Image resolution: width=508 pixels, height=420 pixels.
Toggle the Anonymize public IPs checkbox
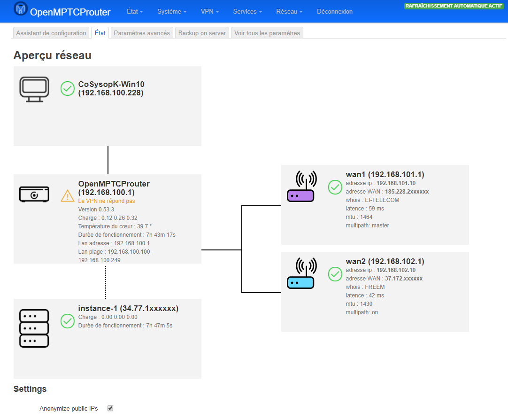click(110, 408)
